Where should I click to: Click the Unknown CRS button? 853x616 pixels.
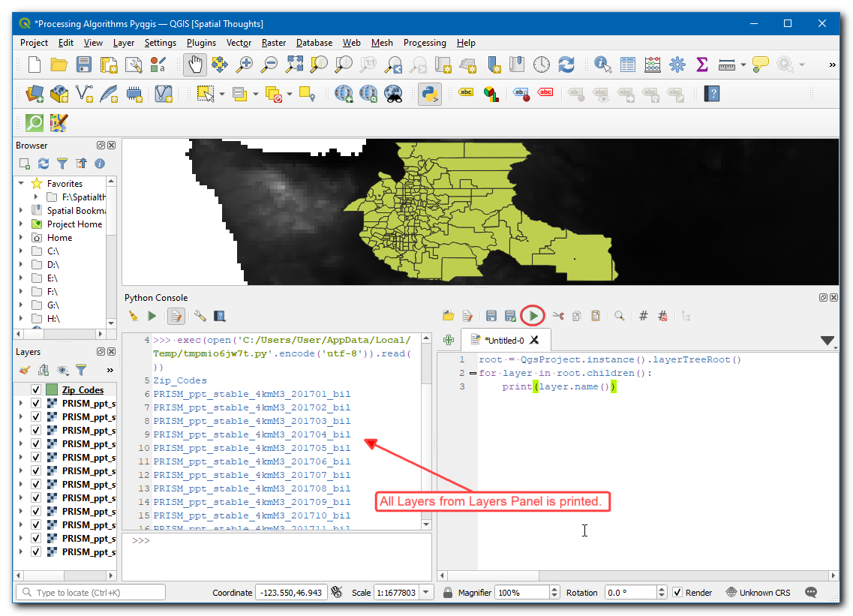pyautogui.click(x=758, y=592)
